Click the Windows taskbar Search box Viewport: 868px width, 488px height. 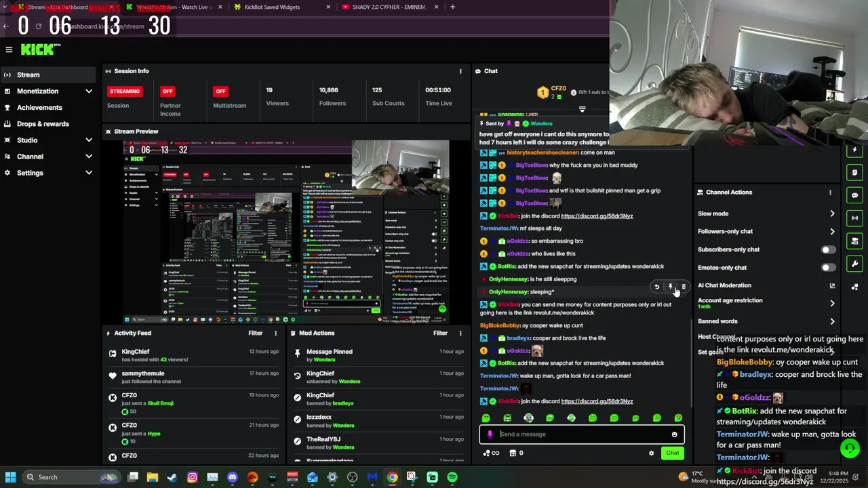[x=71, y=477]
